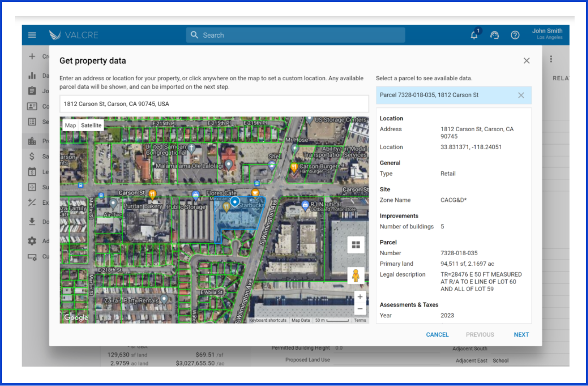Open the map Terms link
The height and width of the screenshot is (386, 588).
pyautogui.click(x=360, y=320)
